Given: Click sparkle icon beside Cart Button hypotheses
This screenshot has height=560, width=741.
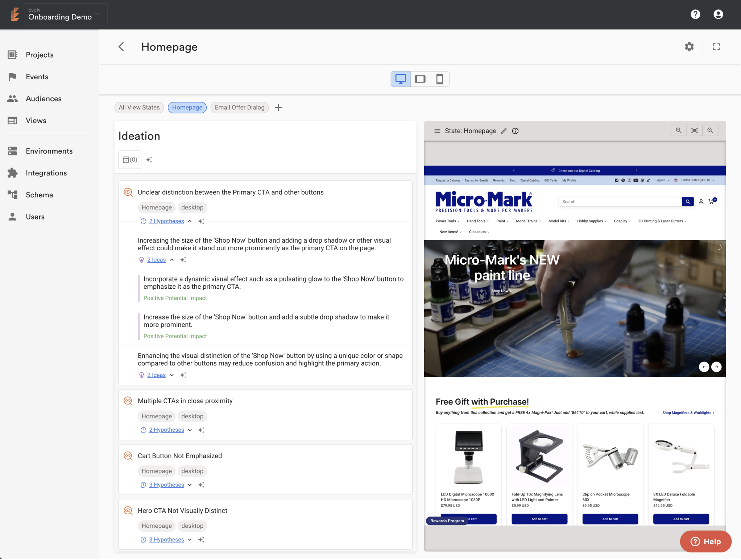Looking at the screenshot, I should (x=201, y=485).
